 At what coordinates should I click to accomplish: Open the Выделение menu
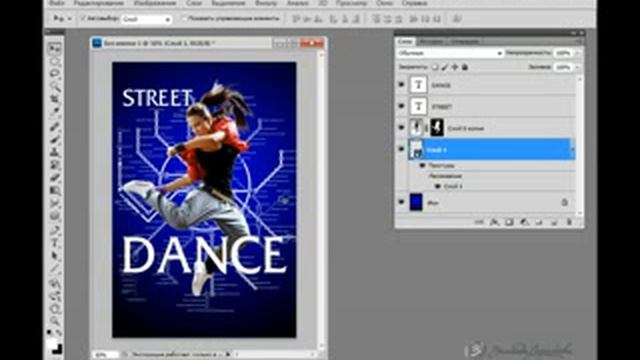click(228, 3)
